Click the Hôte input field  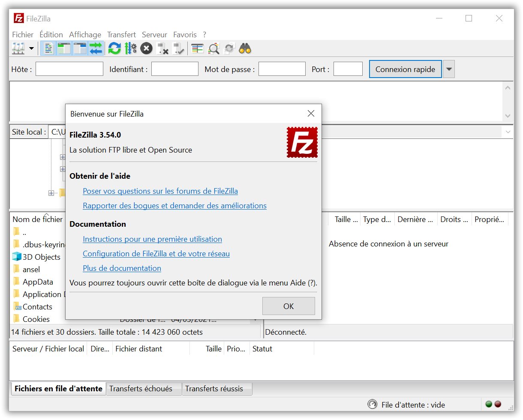(x=69, y=69)
